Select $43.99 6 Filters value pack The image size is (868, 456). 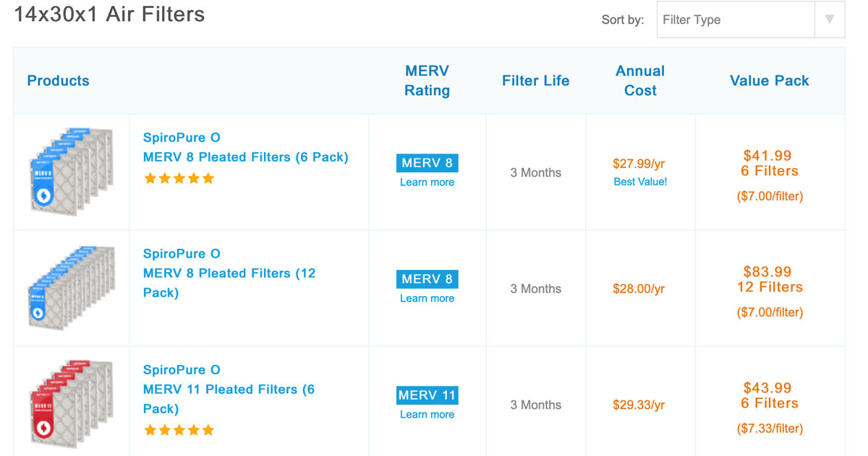pos(770,396)
